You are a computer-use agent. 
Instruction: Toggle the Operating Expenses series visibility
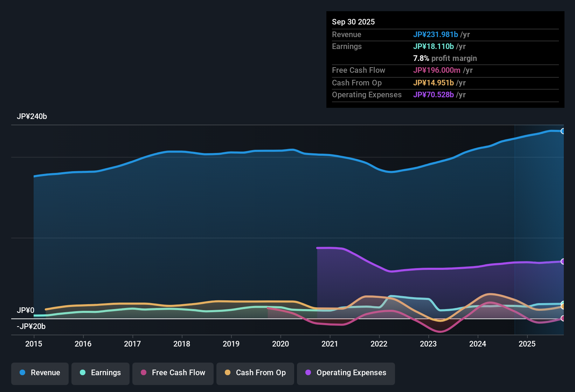point(346,373)
